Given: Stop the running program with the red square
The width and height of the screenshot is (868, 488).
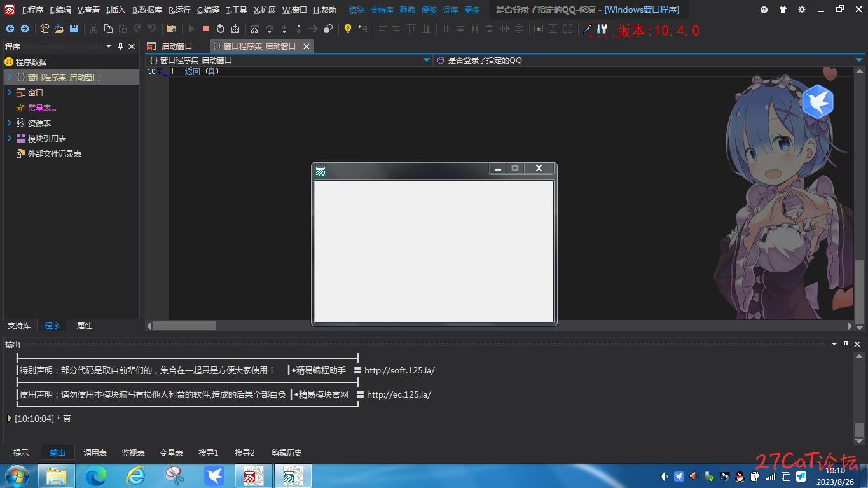Looking at the screenshot, I should pos(206,29).
